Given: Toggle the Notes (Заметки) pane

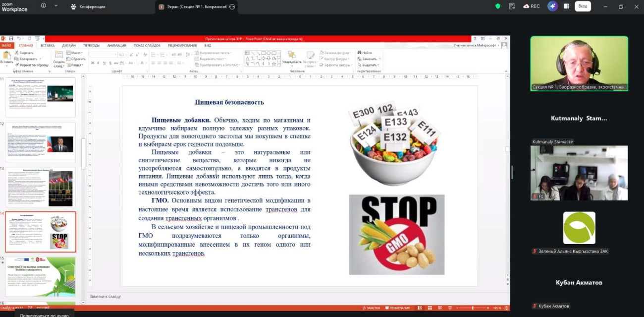Looking at the screenshot, I should (371, 308).
